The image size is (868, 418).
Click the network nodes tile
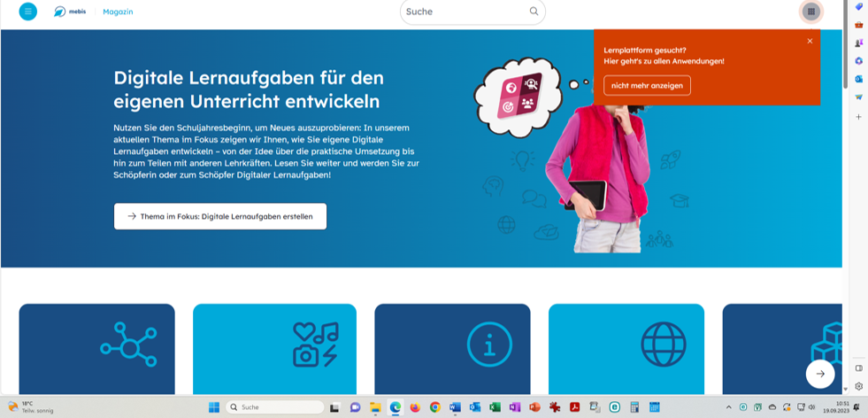click(x=96, y=349)
